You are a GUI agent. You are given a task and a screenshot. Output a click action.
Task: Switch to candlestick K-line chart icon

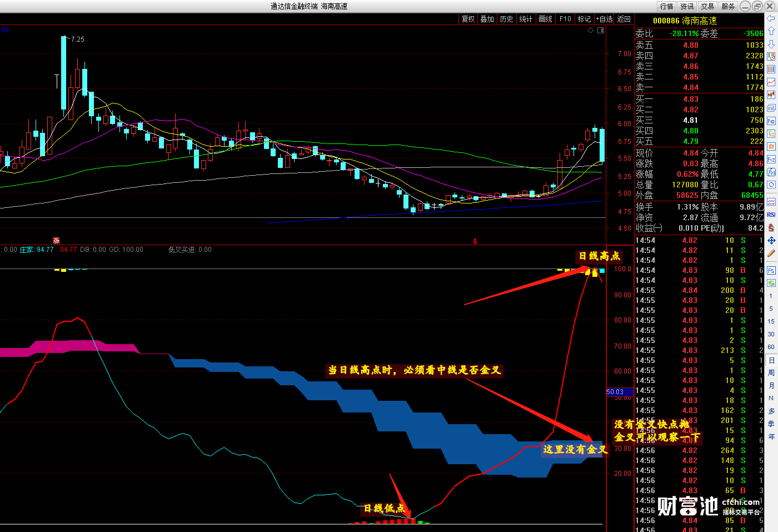[771, 95]
